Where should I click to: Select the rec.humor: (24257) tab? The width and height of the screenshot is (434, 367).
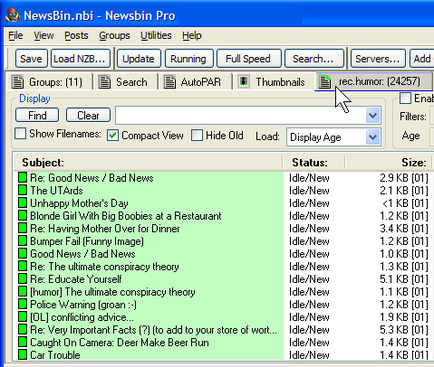[x=373, y=81]
